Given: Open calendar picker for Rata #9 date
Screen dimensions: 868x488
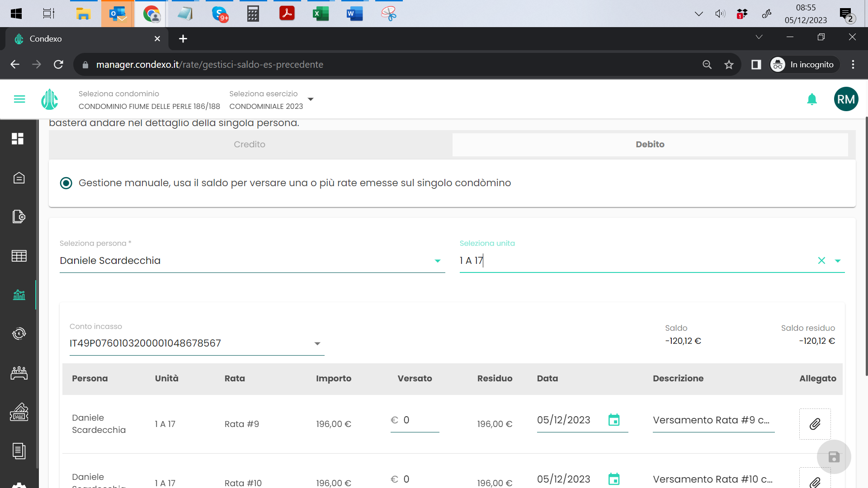Looking at the screenshot, I should (614, 420).
